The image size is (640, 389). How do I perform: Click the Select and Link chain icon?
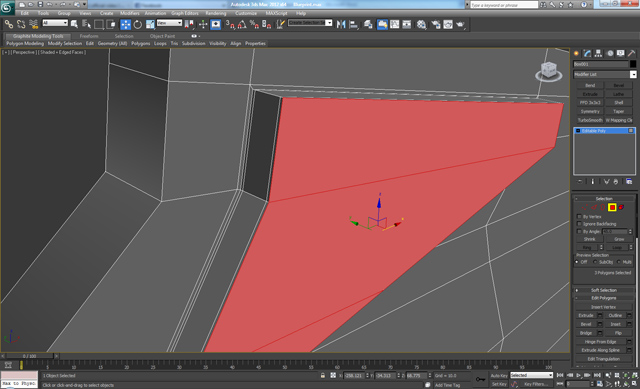click(9, 24)
